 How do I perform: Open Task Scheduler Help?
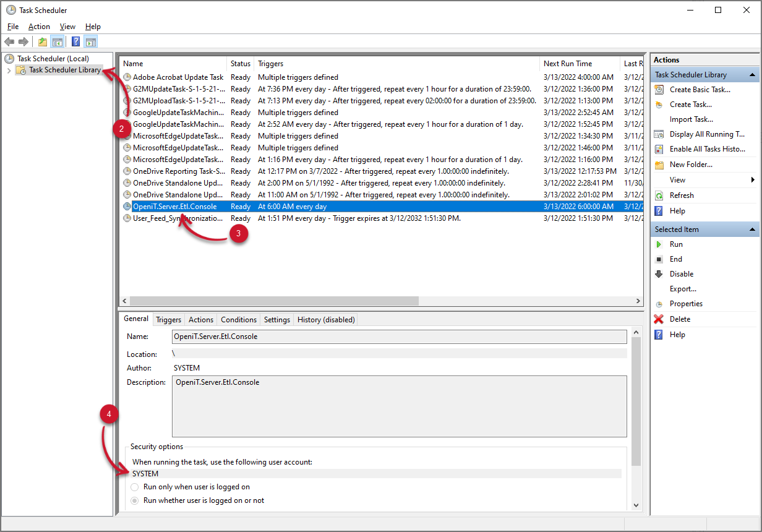pyautogui.click(x=677, y=210)
